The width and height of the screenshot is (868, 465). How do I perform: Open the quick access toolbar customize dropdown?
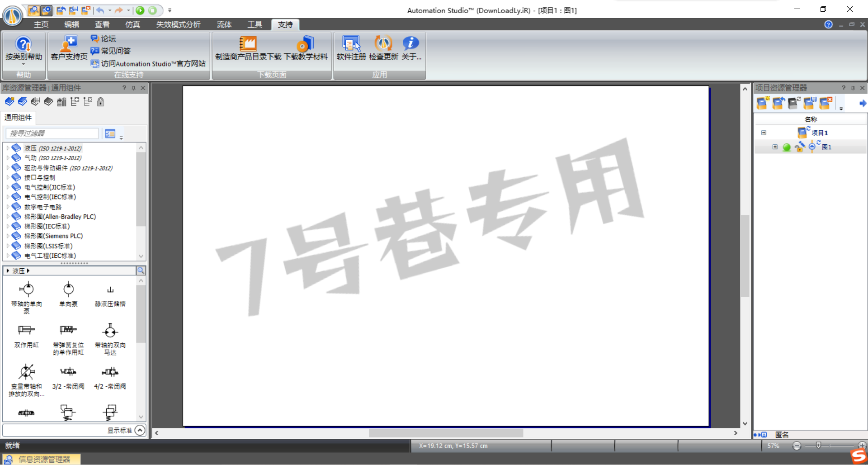[170, 10]
